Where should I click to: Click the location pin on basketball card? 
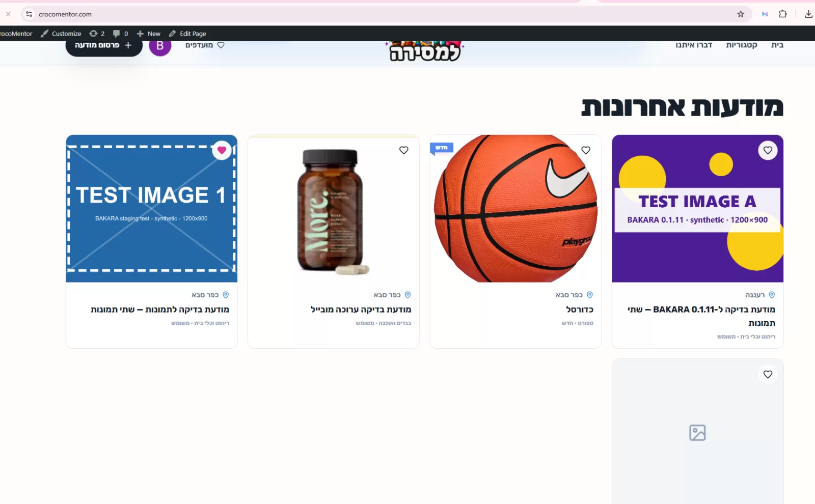(x=590, y=295)
